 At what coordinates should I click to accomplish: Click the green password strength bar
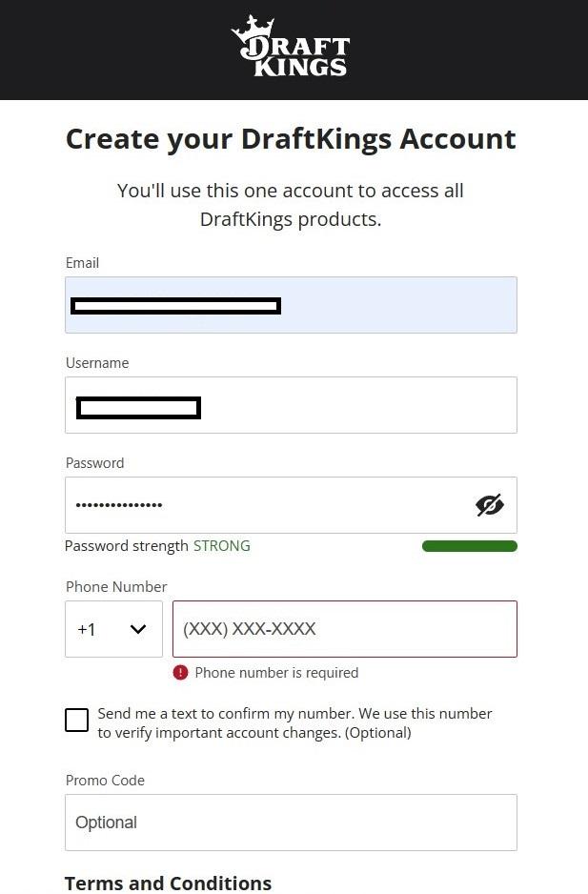click(470, 546)
